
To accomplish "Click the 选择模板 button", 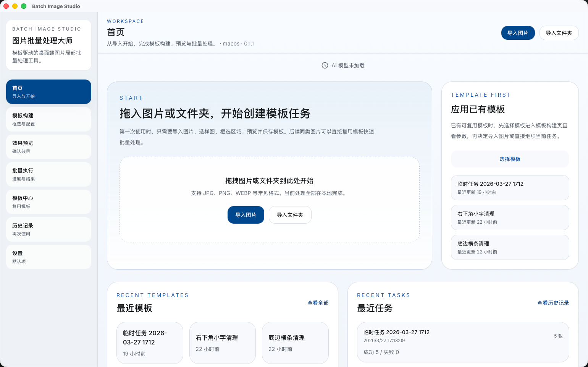I will (x=510, y=159).
